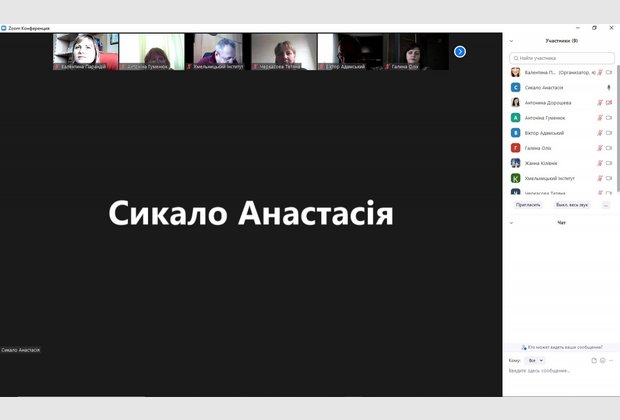Click the participants list scrollbar
The image size is (620, 420).
click(618, 127)
